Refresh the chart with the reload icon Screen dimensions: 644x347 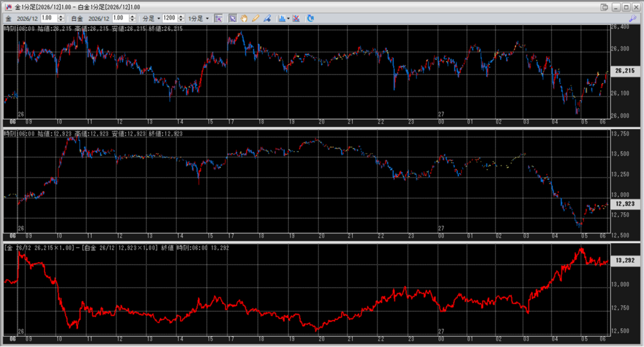(311, 18)
